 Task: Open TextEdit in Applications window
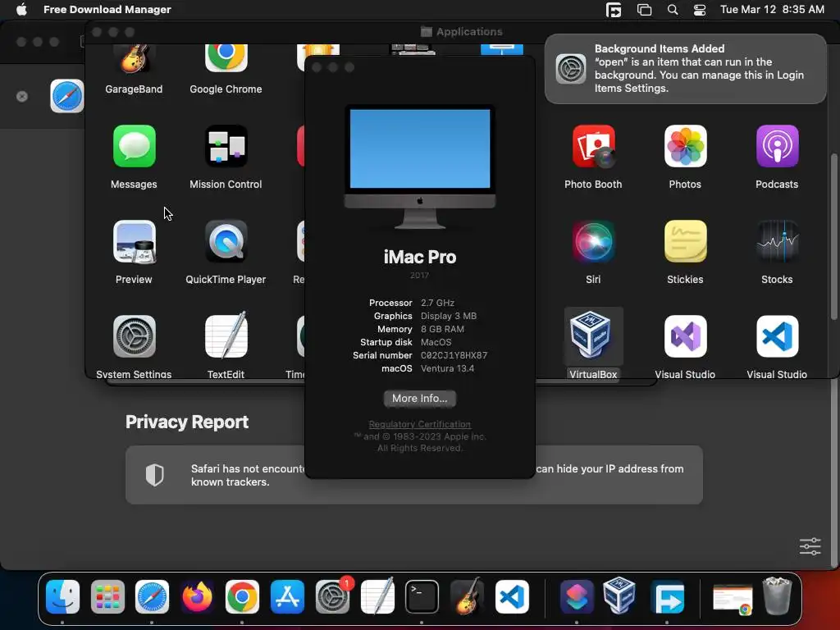226,336
